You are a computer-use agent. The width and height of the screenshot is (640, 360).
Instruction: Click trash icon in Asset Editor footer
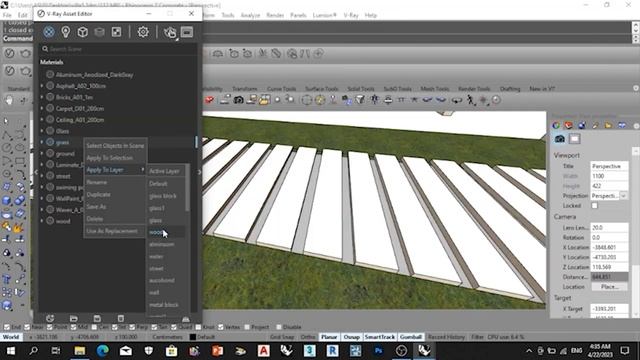[x=121, y=318]
